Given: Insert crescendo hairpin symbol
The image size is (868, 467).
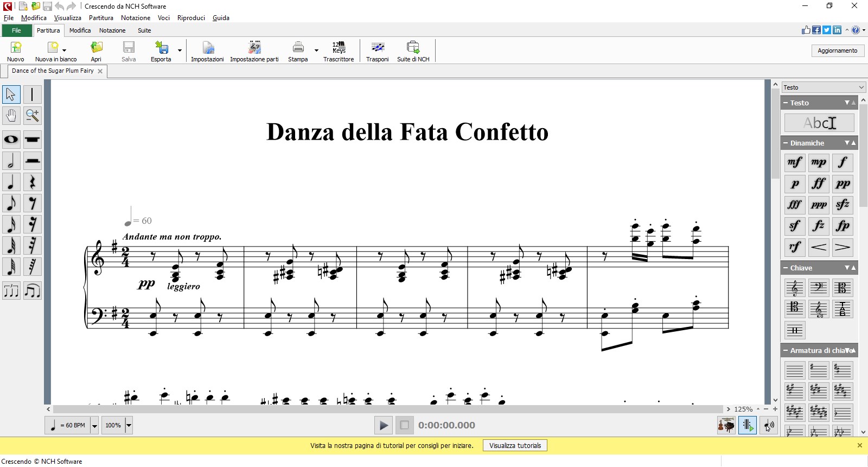Looking at the screenshot, I should (819, 247).
